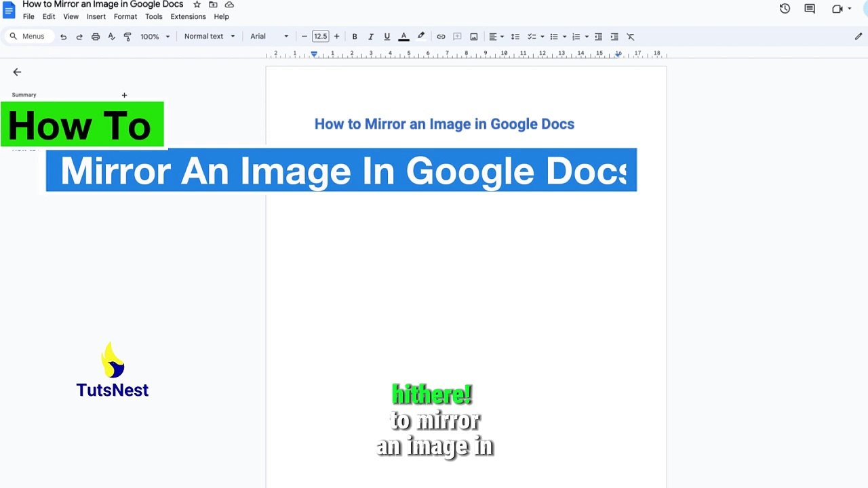Undo the last action
Viewport: 868px width, 488px height.
(63, 37)
